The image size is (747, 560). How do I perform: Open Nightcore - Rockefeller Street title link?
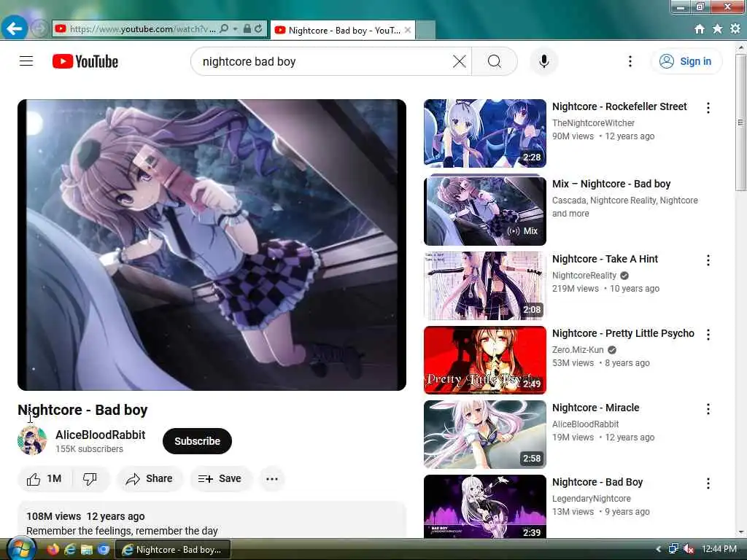point(619,106)
